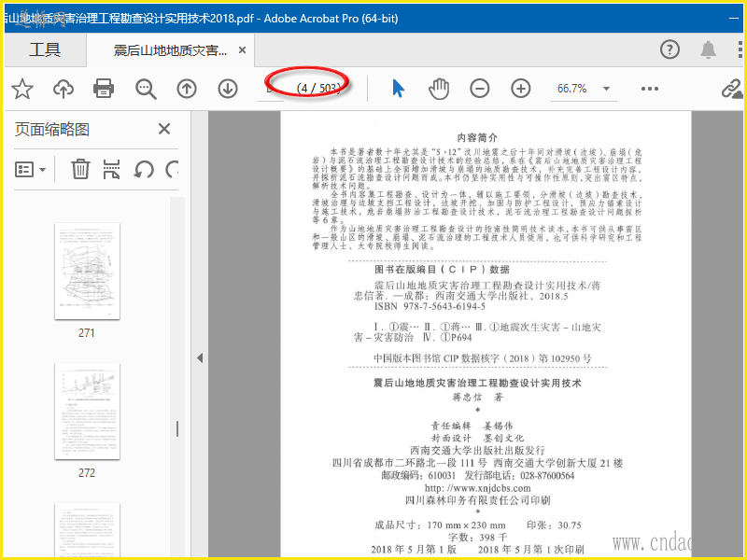Delete selected pages with trash icon
The image size is (747, 560).
(x=80, y=169)
